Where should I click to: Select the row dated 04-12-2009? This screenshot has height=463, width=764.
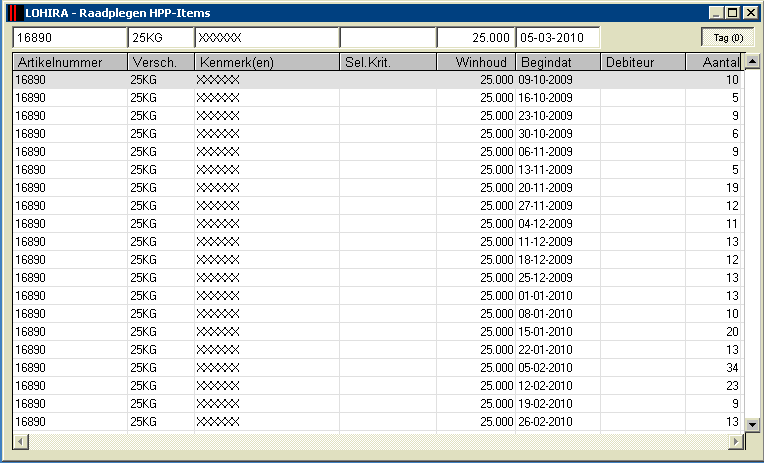coord(377,224)
